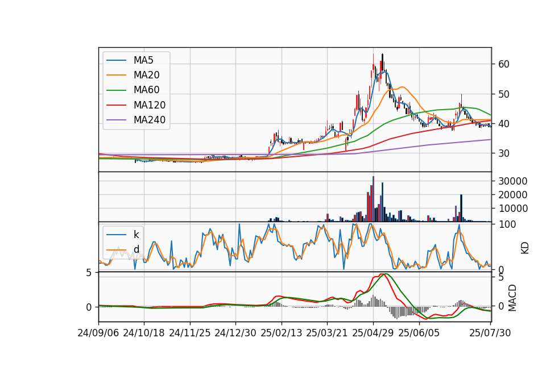The width and height of the screenshot is (546, 392).
Task: Click the KD vertical axis title
Action: pyautogui.click(x=525, y=248)
